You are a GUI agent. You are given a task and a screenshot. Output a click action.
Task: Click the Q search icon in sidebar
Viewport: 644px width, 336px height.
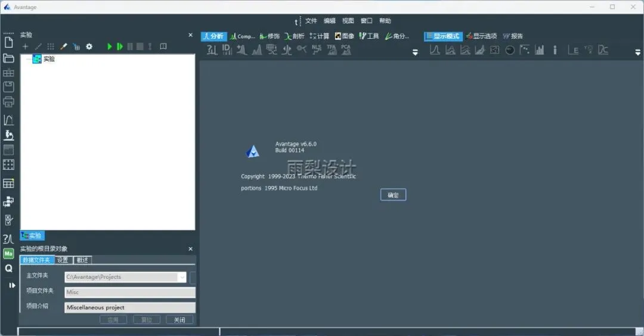(8, 268)
